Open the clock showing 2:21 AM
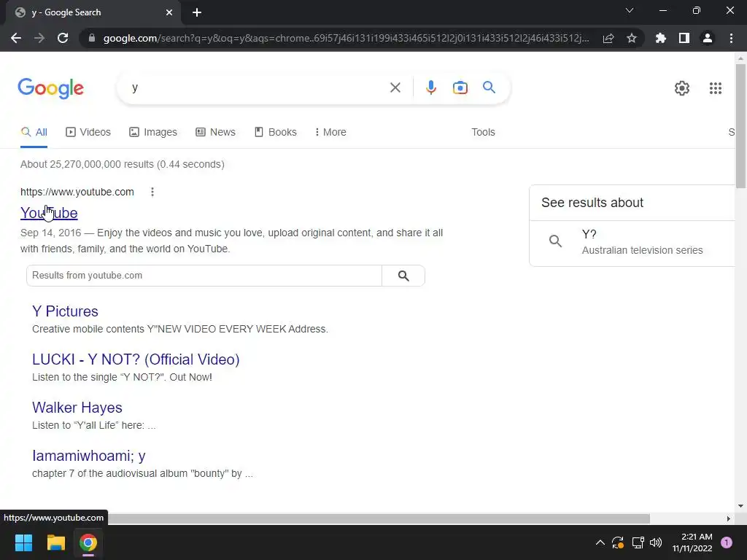The height and width of the screenshot is (560, 747). (693, 542)
